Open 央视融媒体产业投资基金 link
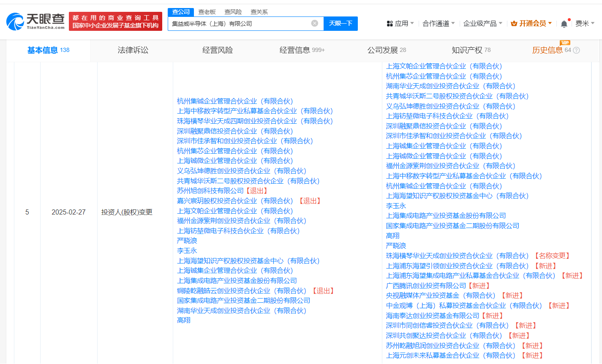 [440, 296]
